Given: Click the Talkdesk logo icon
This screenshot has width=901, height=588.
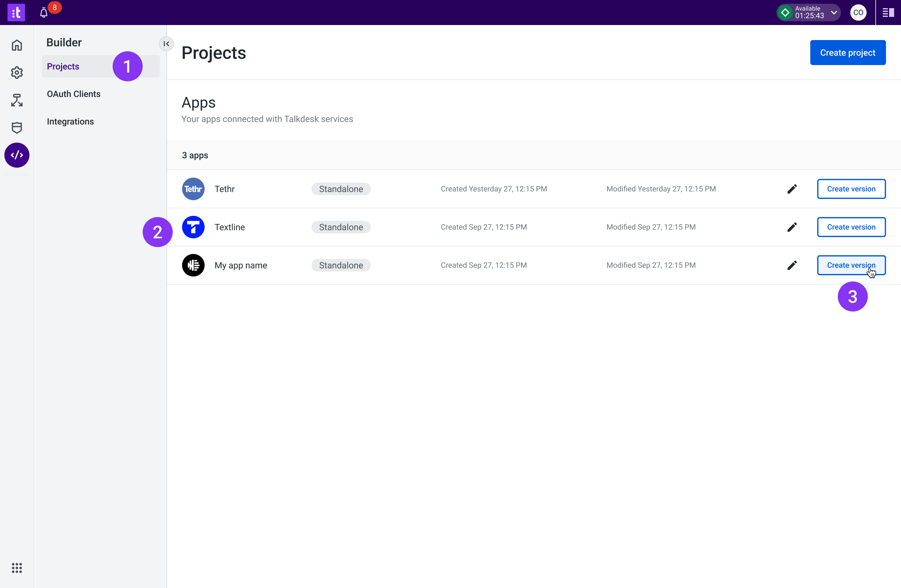Looking at the screenshot, I should [16, 13].
